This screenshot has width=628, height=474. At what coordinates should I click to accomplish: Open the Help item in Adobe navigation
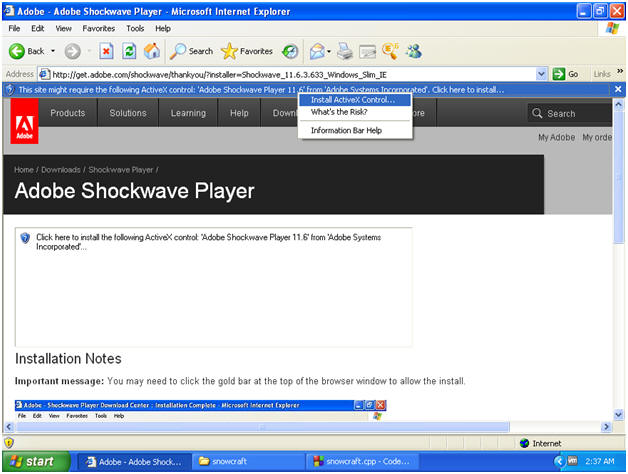239,113
